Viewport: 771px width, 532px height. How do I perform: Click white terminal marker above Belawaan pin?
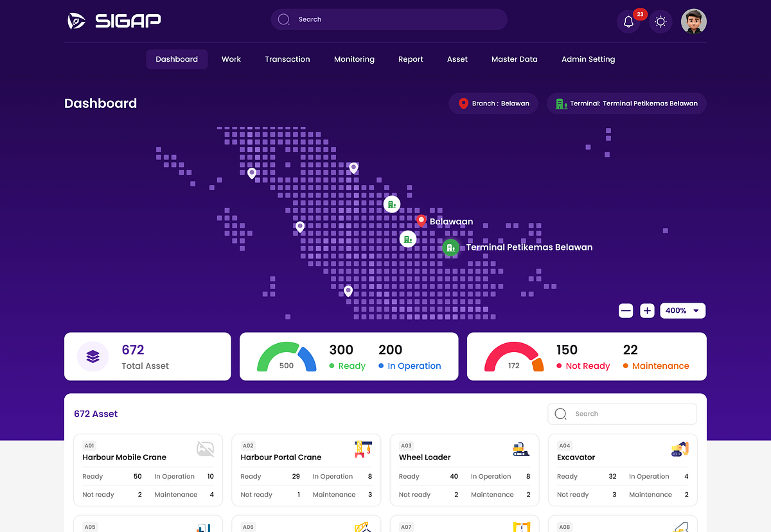click(391, 204)
